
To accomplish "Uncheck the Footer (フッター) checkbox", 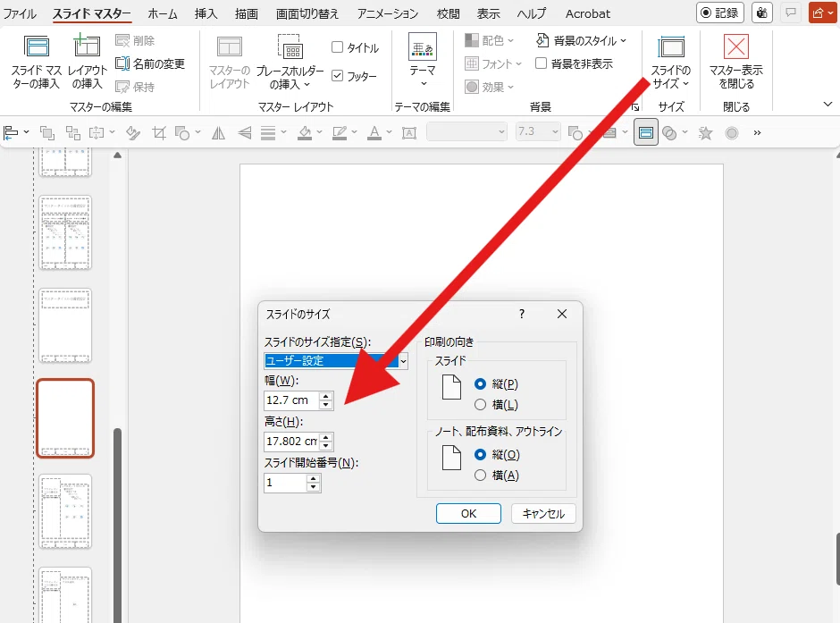I will (337, 76).
